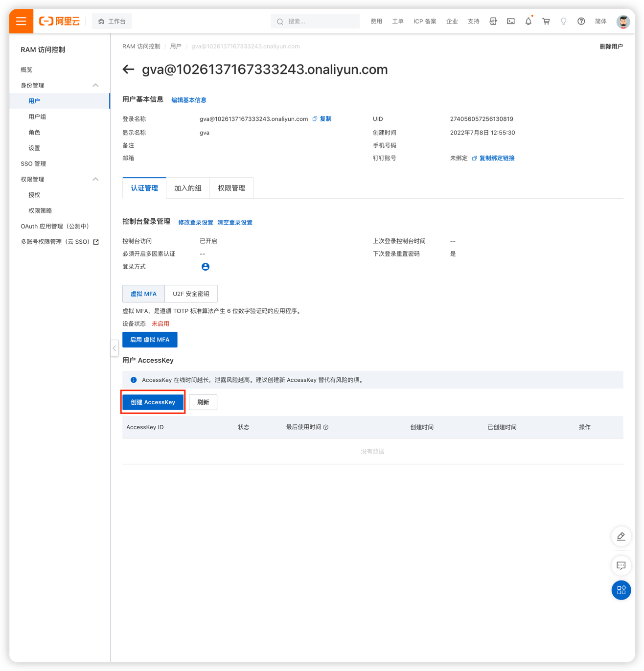This screenshot has width=644, height=671.
Task: Switch to the 权限管理 tab
Action: (x=231, y=188)
